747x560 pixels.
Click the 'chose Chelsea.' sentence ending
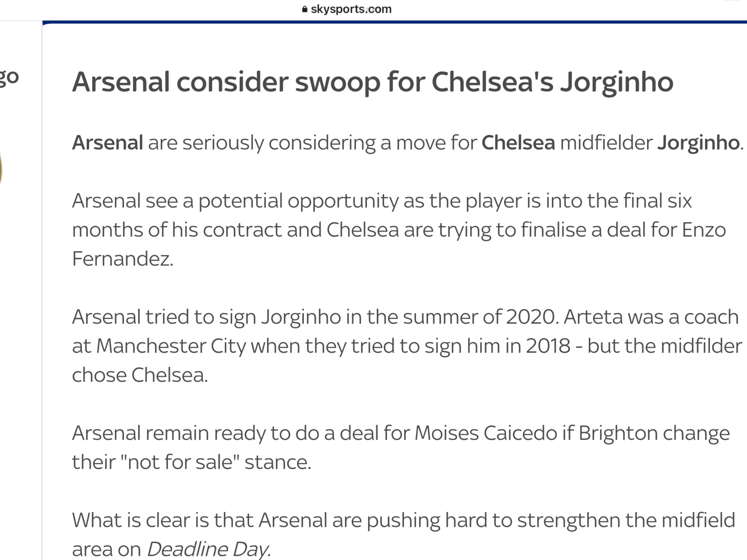[x=140, y=375]
